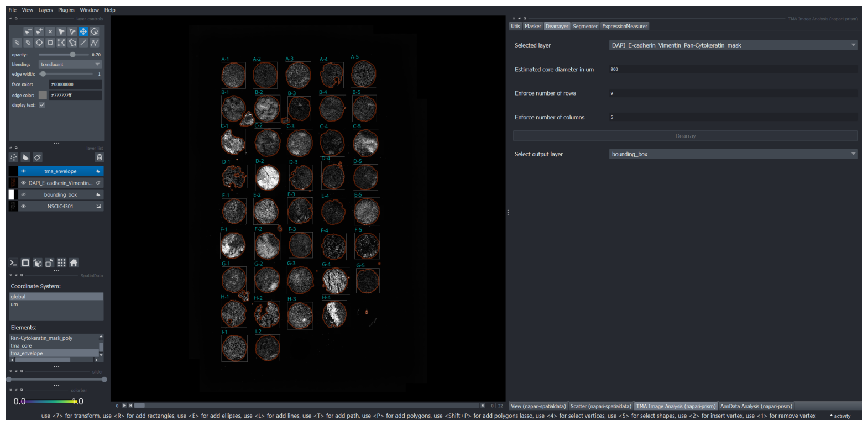The height and width of the screenshot is (426, 868).
Task: Click the activity button in status bar
Action: (x=840, y=416)
